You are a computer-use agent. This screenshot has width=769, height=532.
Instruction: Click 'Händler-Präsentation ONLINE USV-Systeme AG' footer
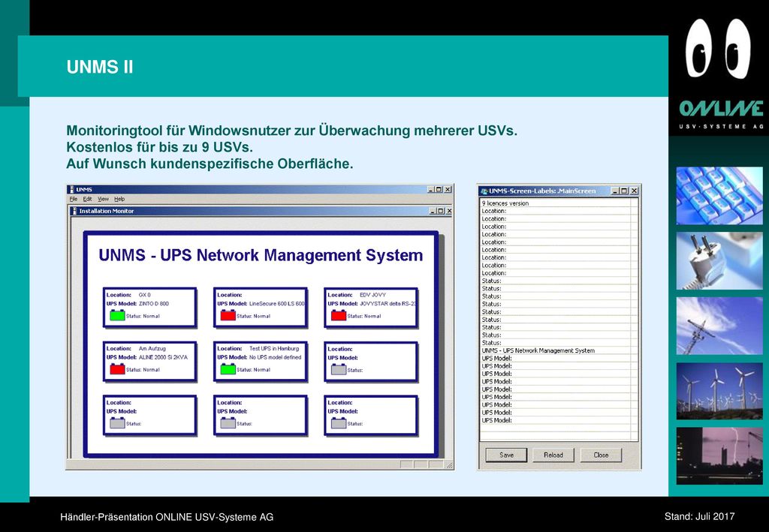pyautogui.click(x=167, y=517)
